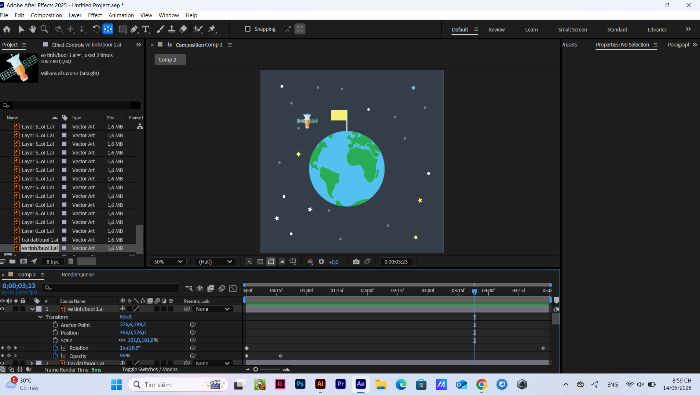The width and height of the screenshot is (700, 395).
Task: Toggle constrain proportions link next to Scale
Action: [122, 340]
